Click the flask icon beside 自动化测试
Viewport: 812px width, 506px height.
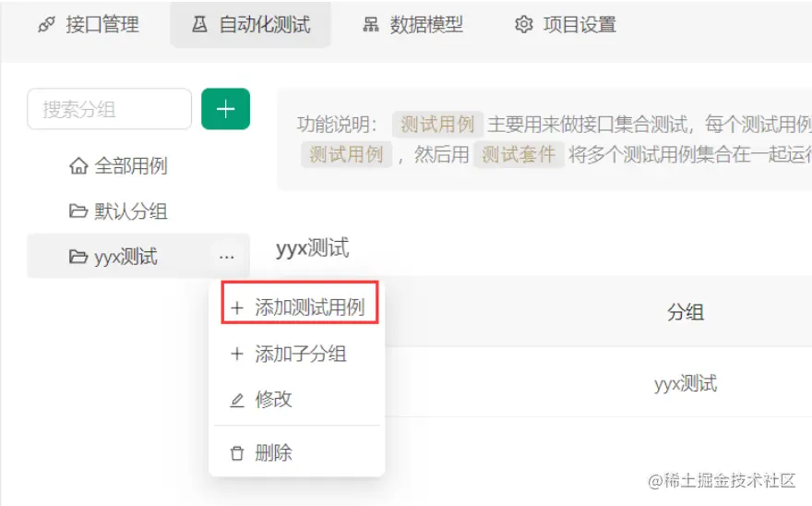tap(200, 24)
